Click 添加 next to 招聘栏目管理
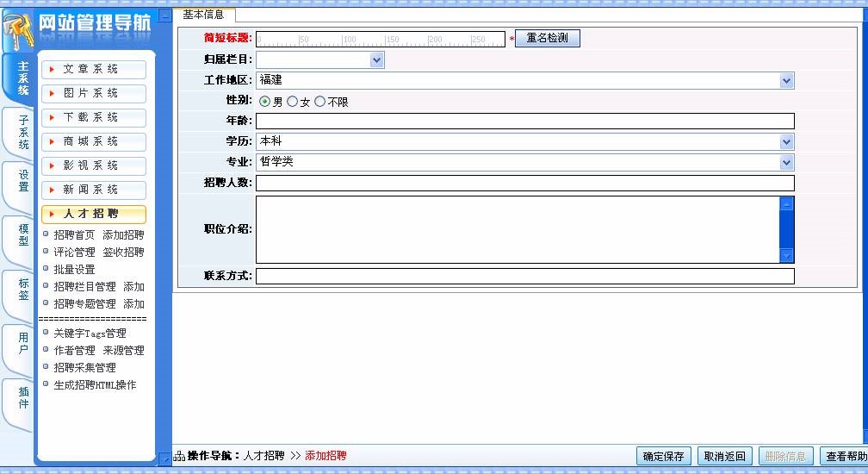Viewport: 868px width, 474px height. point(134,287)
